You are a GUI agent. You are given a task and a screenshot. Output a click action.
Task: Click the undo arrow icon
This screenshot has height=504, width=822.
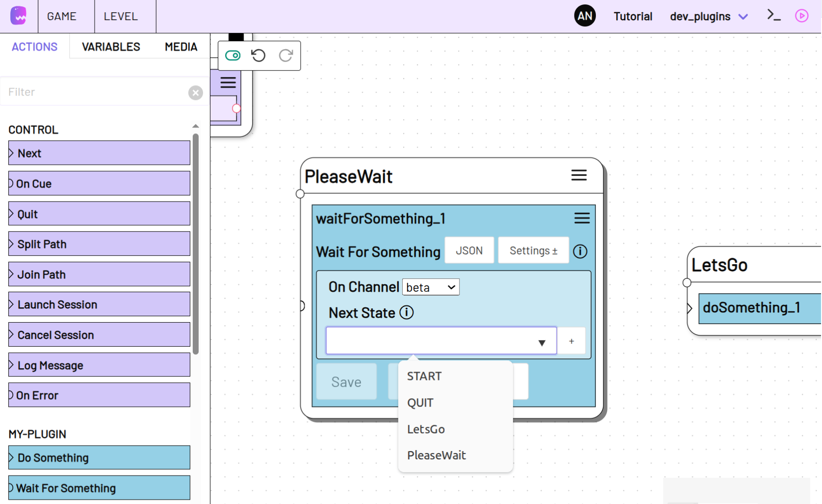pos(258,55)
